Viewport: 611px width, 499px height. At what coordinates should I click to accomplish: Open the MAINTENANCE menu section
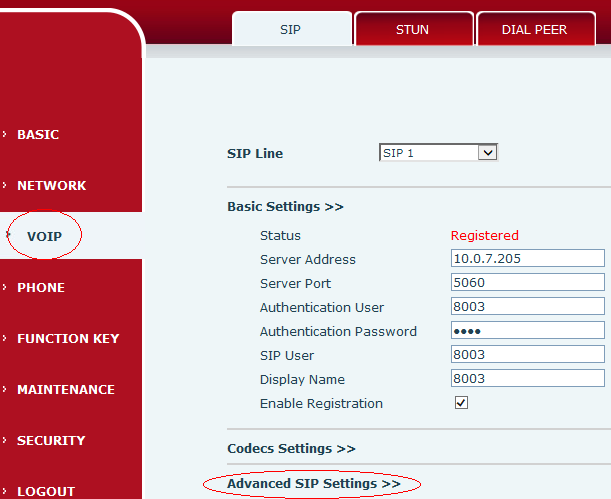[x=66, y=390]
